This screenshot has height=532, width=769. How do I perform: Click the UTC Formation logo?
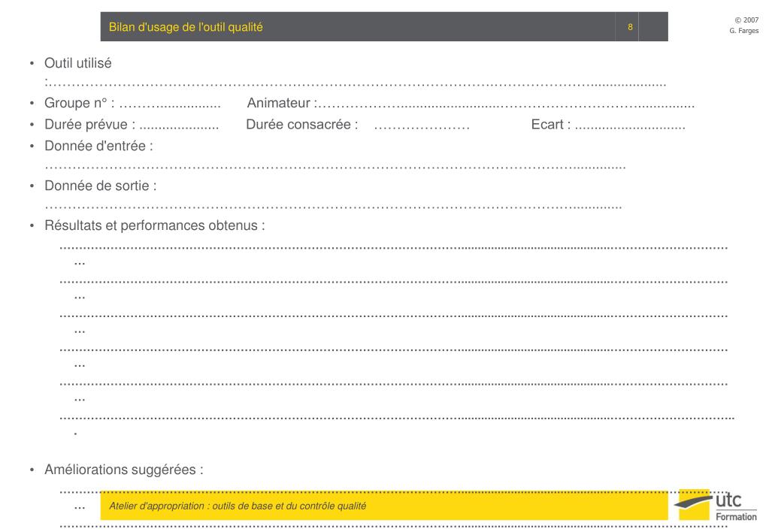[716, 504]
